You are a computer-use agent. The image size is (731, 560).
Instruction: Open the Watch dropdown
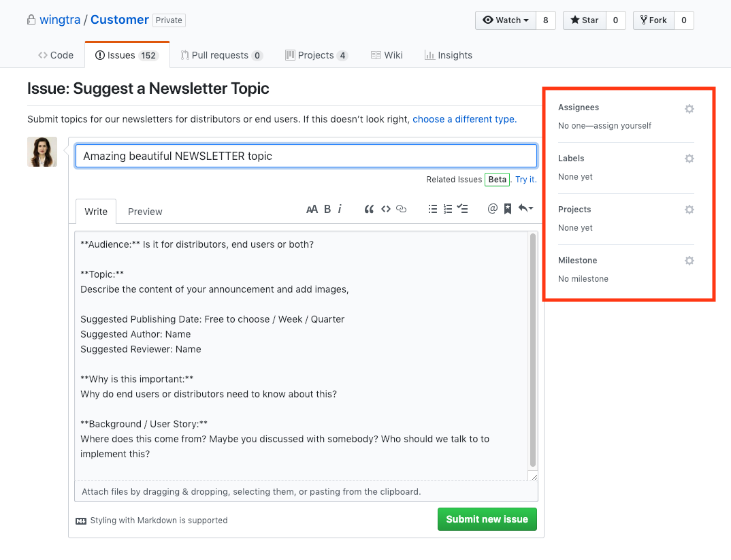click(506, 20)
